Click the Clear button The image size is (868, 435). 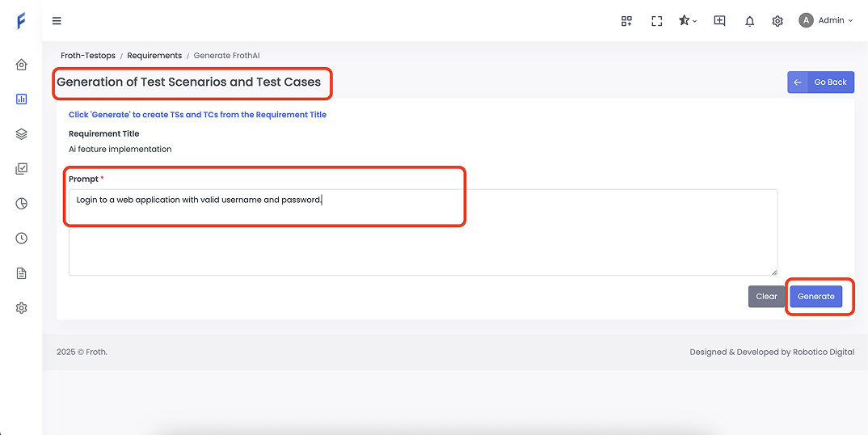click(x=766, y=297)
